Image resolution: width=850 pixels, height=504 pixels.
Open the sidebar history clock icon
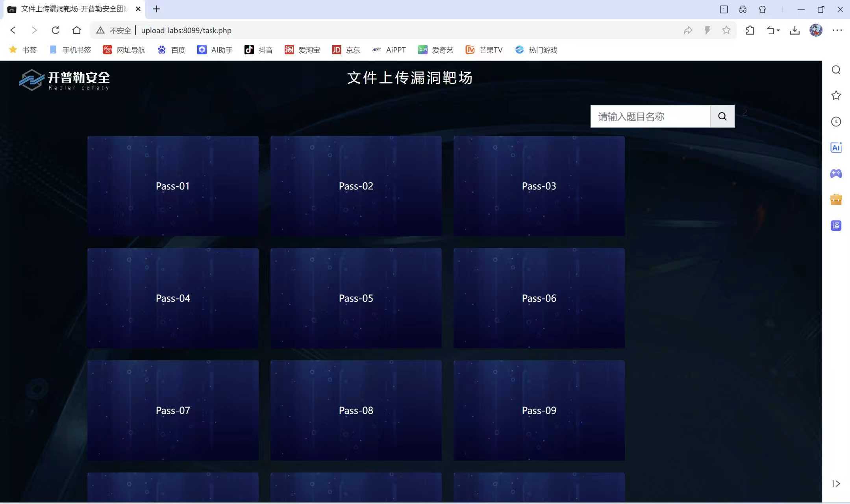pyautogui.click(x=836, y=122)
